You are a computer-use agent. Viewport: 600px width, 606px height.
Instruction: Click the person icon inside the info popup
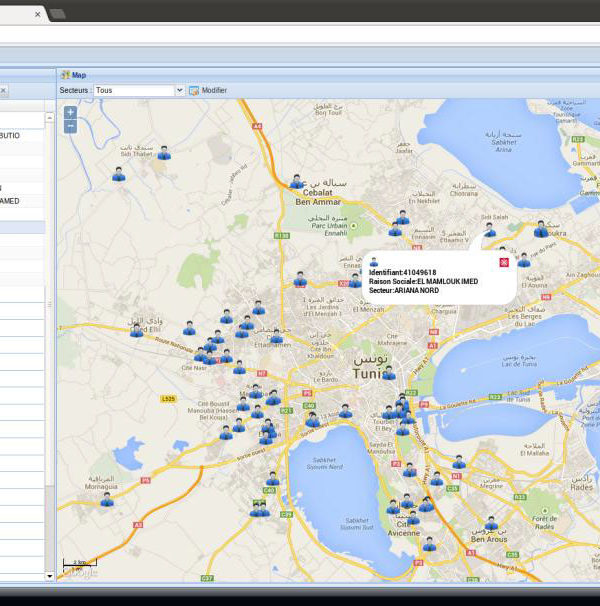coord(374,262)
